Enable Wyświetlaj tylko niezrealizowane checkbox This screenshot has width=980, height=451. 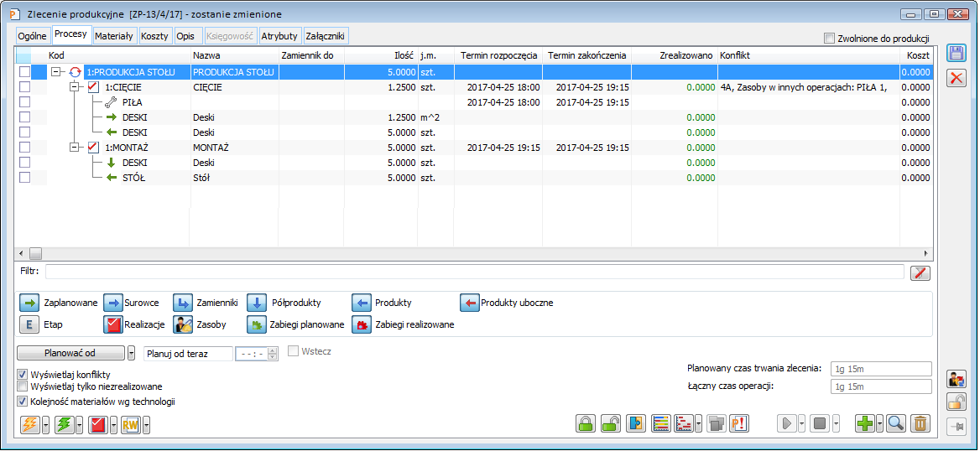tap(22, 386)
